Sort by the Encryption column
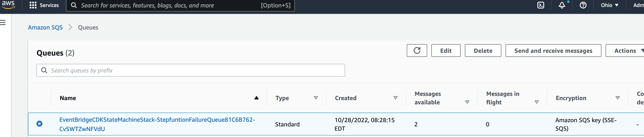 coord(617,98)
